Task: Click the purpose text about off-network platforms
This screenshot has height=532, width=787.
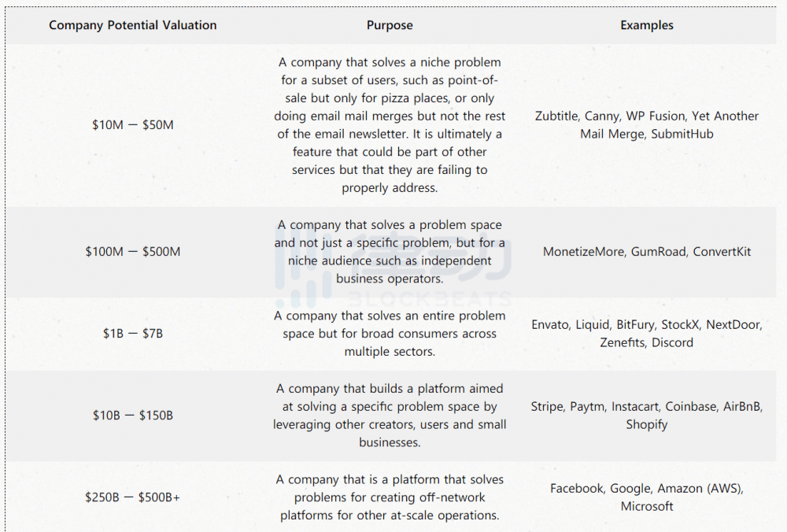Action: pyautogui.click(x=390, y=497)
